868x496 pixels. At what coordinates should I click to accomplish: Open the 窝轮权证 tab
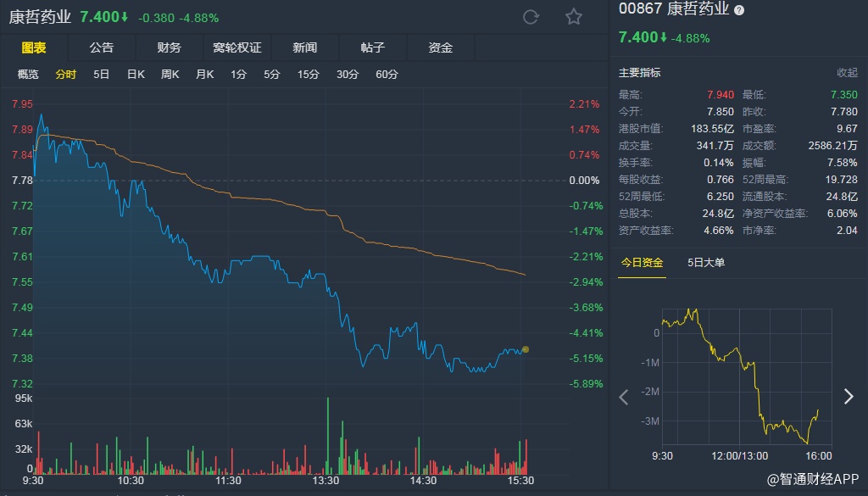tap(237, 47)
